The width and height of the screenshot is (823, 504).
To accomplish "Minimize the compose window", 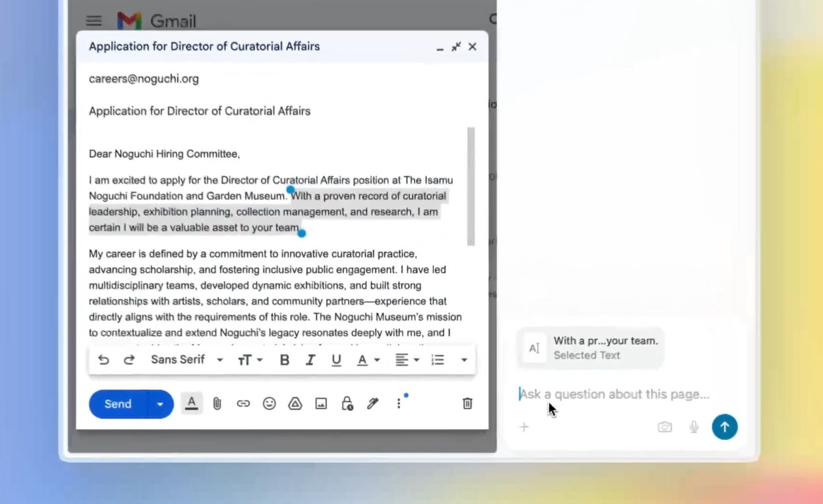I will click(440, 48).
